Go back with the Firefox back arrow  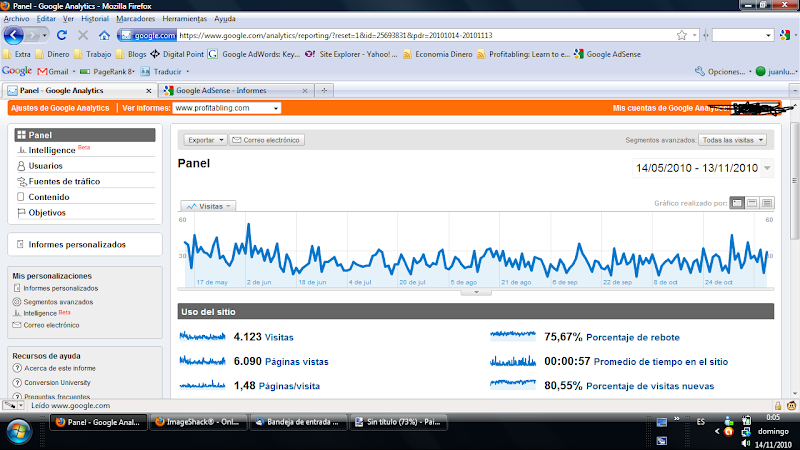pos(14,35)
